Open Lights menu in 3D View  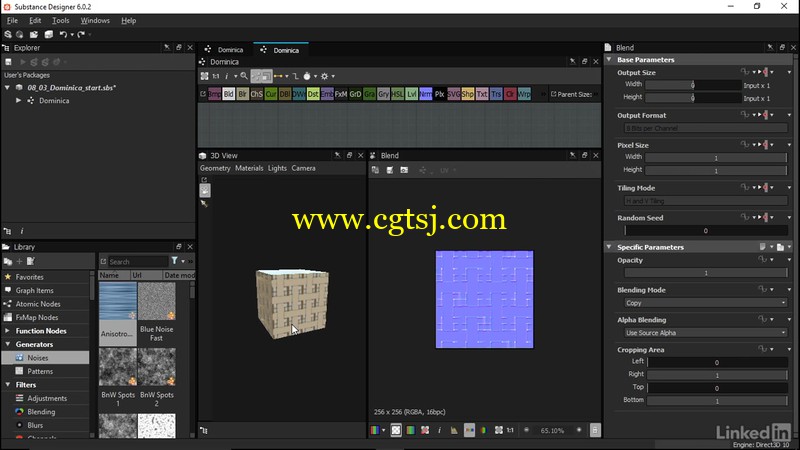tap(277, 168)
